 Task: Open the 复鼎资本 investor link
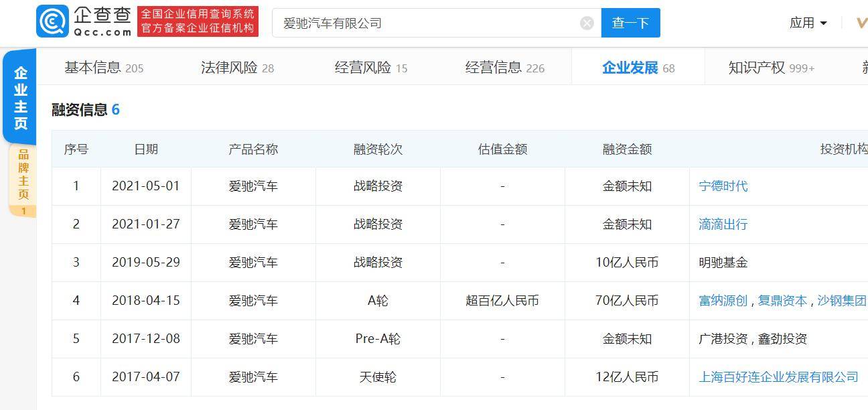click(782, 301)
